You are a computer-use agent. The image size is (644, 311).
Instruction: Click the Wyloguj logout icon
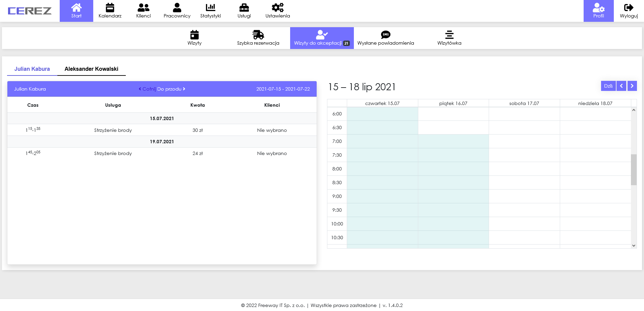click(x=629, y=7)
